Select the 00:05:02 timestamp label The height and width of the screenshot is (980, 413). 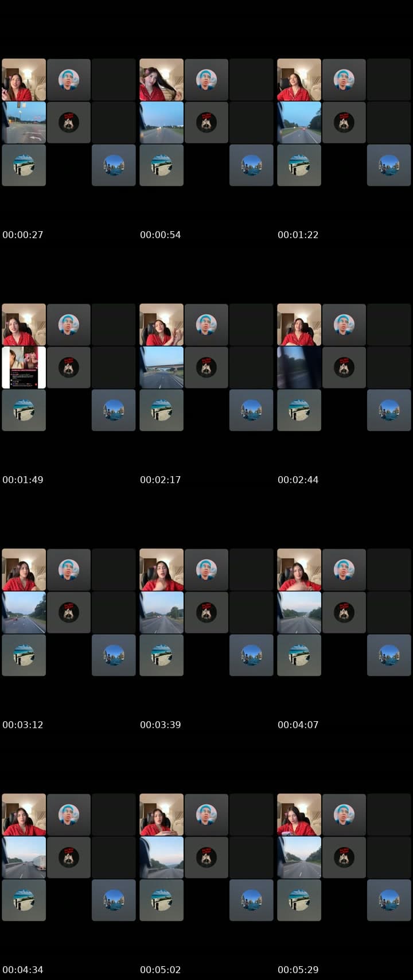161,970
